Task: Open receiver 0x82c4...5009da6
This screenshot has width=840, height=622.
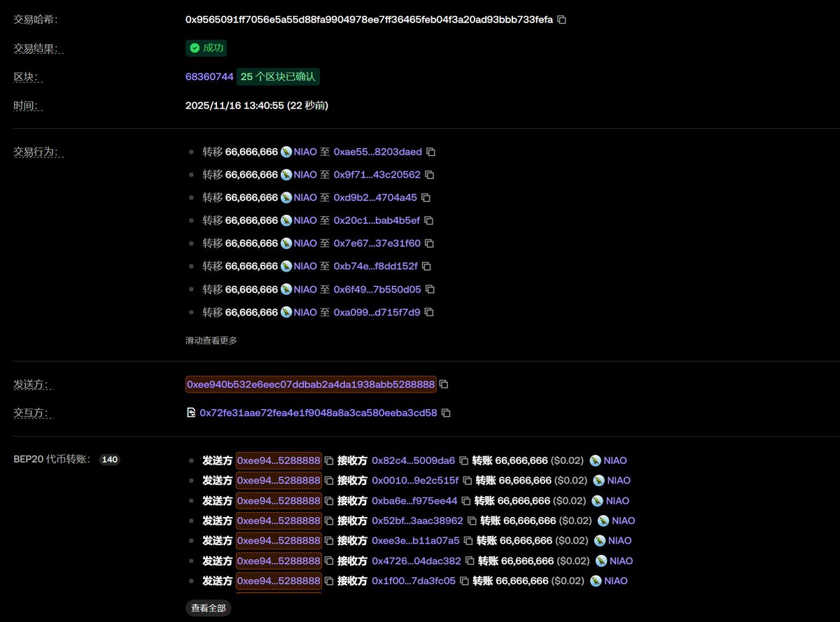Action: click(414, 460)
